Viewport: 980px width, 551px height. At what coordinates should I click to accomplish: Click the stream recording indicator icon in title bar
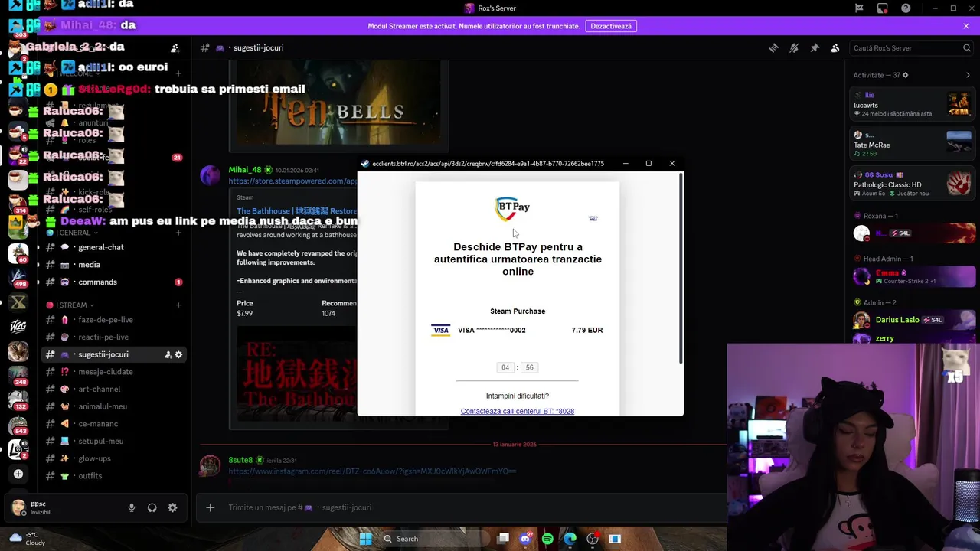coord(883,8)
